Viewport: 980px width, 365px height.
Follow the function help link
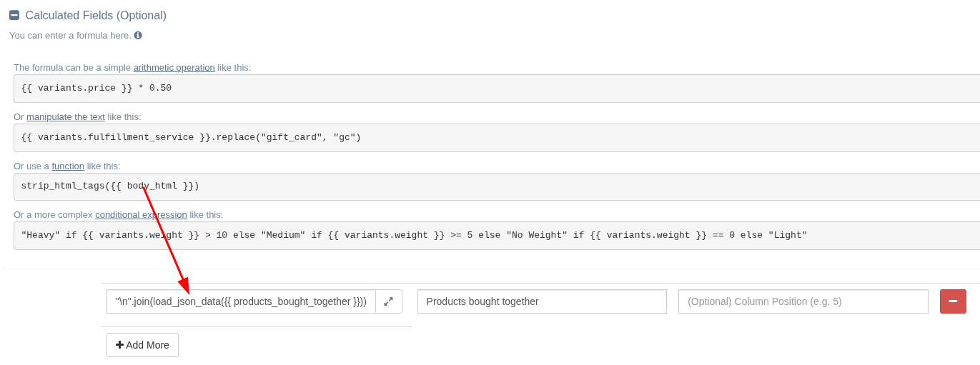coord(68,166)
